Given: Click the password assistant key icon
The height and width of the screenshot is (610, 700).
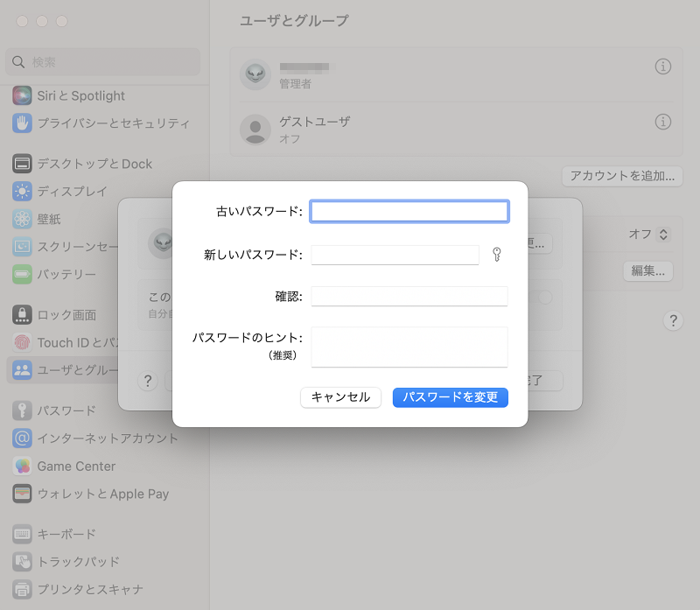Looking at the screenshot, I should (496, 255).
